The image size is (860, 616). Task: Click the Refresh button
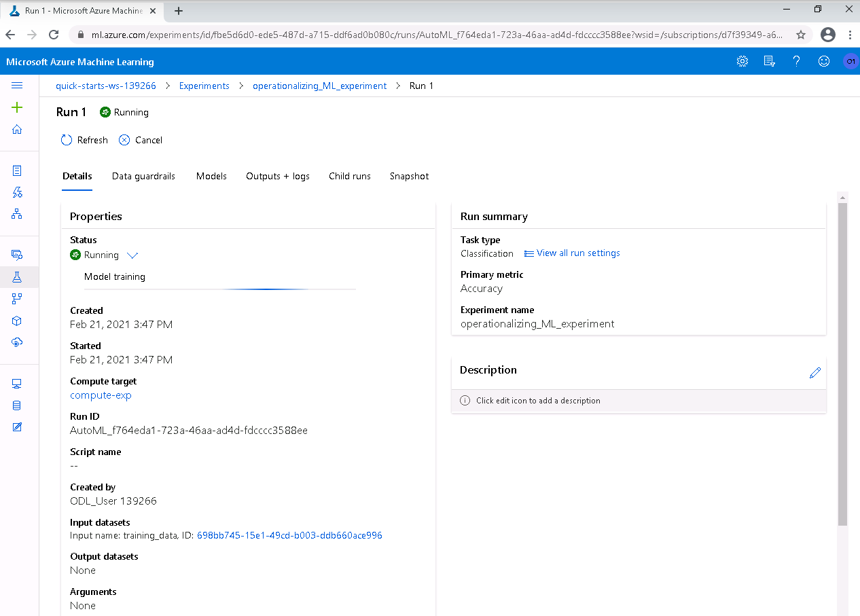point(84,140)
